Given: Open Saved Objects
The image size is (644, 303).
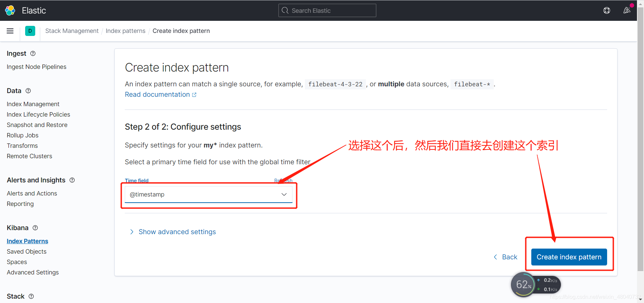Looking at the screenshot, I should coord(26,252).
